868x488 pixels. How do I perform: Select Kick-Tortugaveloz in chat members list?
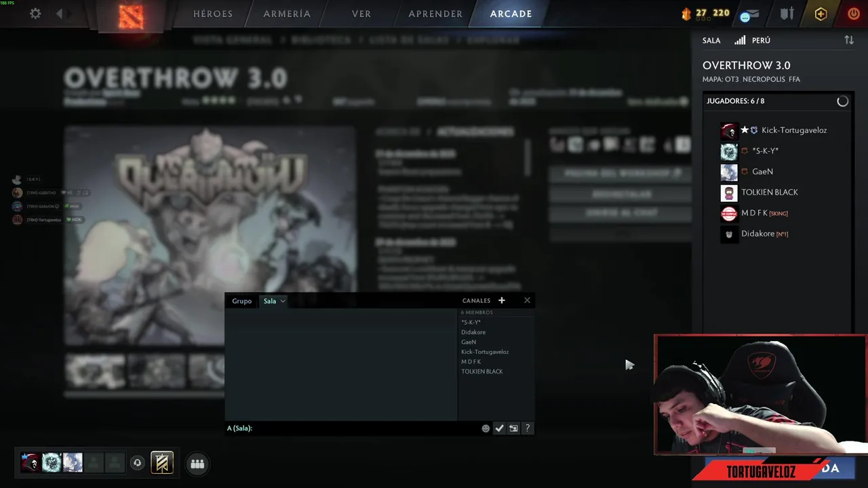click(x=485, y=352)
